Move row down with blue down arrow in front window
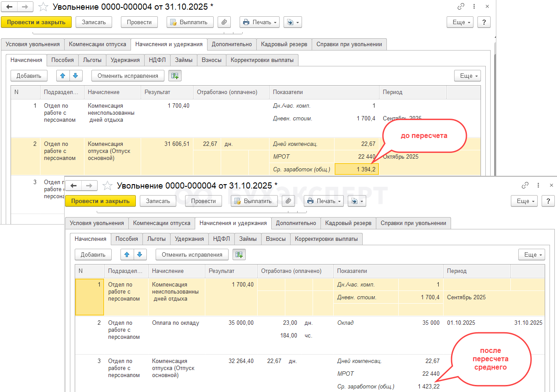The height and width of the screenshot is (392, 557). point(140,254)
